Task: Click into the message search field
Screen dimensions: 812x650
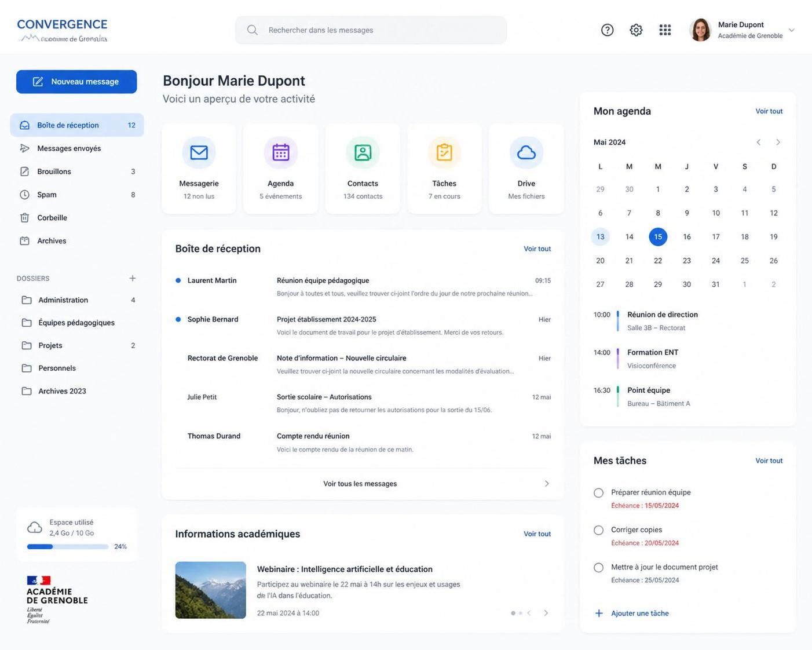Action: coord(371,30)
